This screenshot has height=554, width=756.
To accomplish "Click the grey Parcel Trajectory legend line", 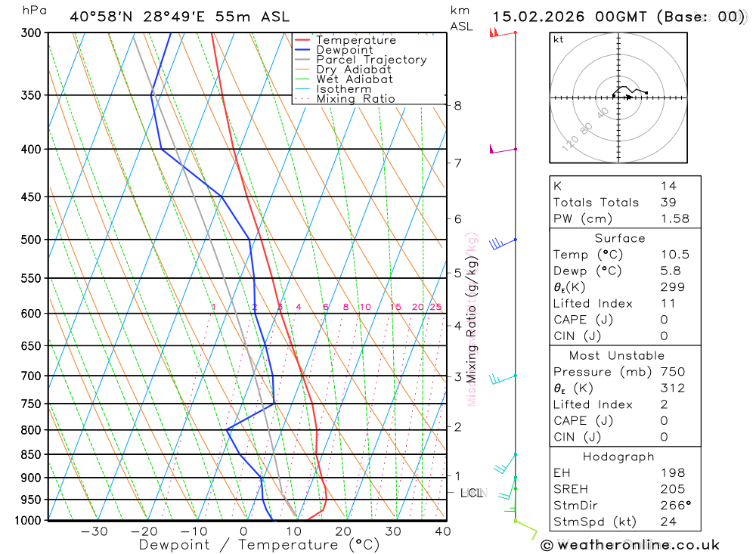I will [302, 60].
